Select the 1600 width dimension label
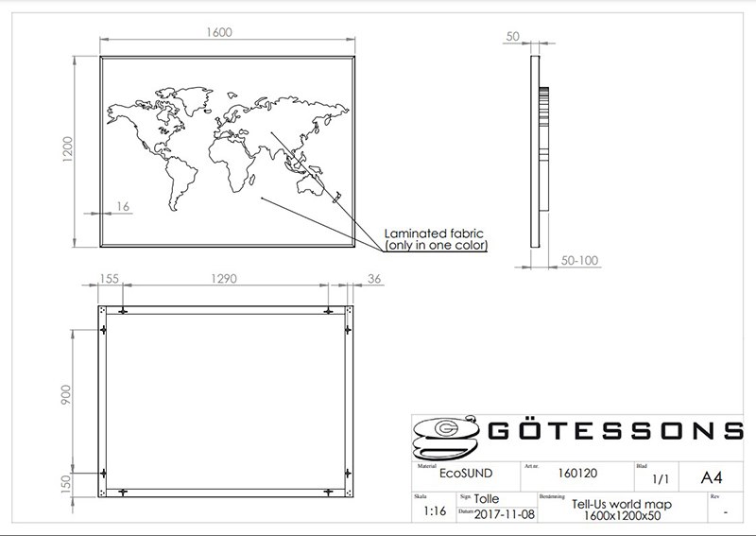 click(218, 32)
